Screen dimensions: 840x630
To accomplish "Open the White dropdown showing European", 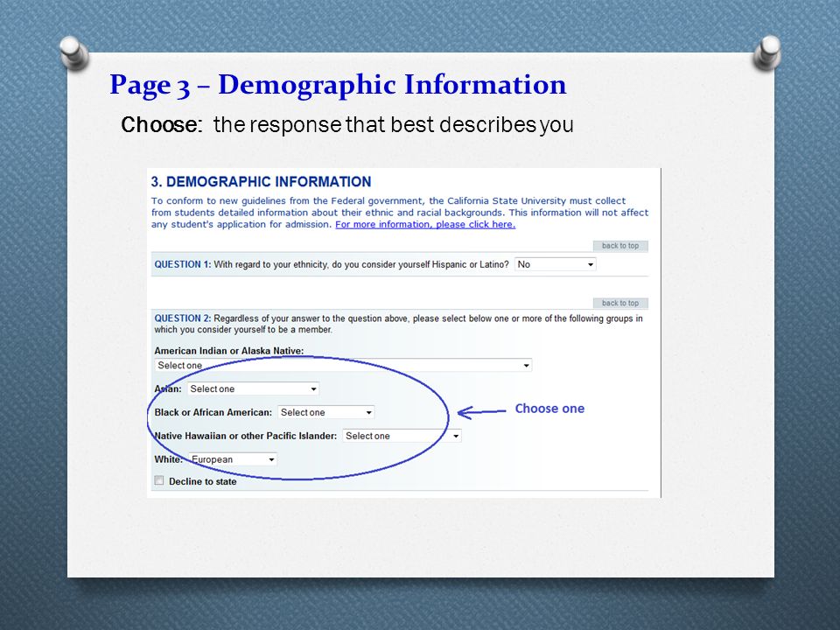I will 233,459.
